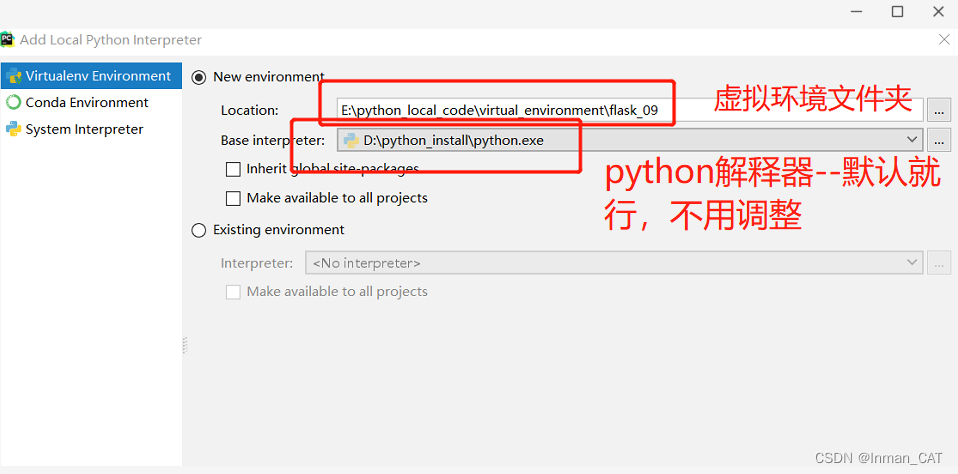Close the outer window

pyautogui.click(x=938, y=12)
